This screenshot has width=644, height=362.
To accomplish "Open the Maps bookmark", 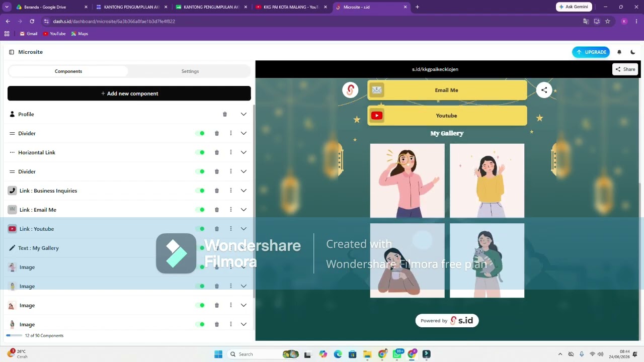I will [x=79, y=34].
